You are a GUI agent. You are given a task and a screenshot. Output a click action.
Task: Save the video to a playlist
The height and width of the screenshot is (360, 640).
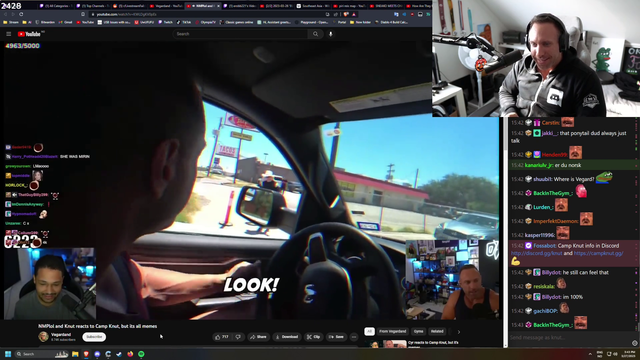(337, 337)
